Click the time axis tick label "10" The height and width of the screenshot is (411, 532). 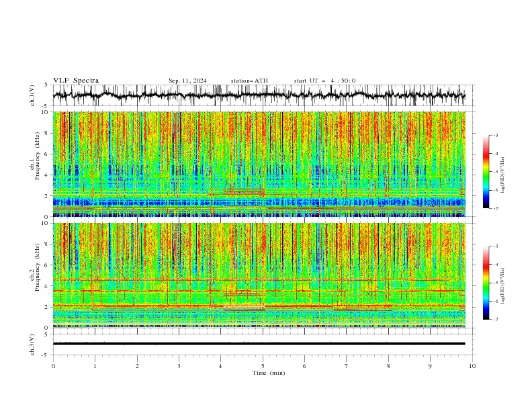click(x=472, y=366)
